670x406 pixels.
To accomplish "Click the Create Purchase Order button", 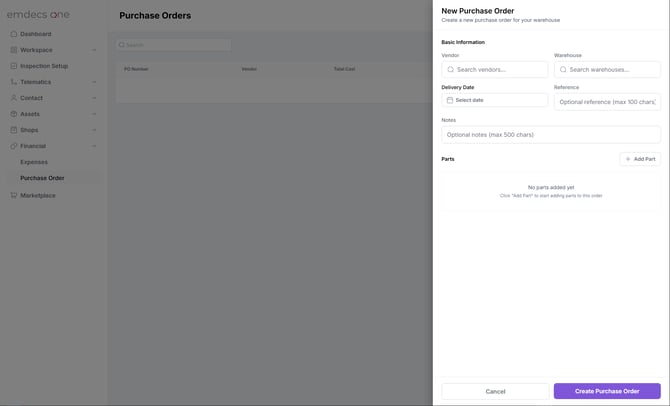I will pyautogui.click(x=607, y=391).
